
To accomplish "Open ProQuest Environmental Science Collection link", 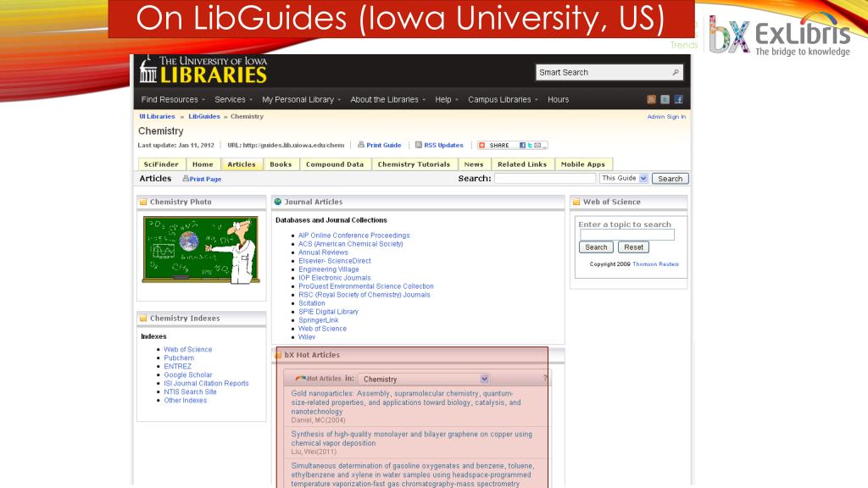I will (x=366, y=286).
